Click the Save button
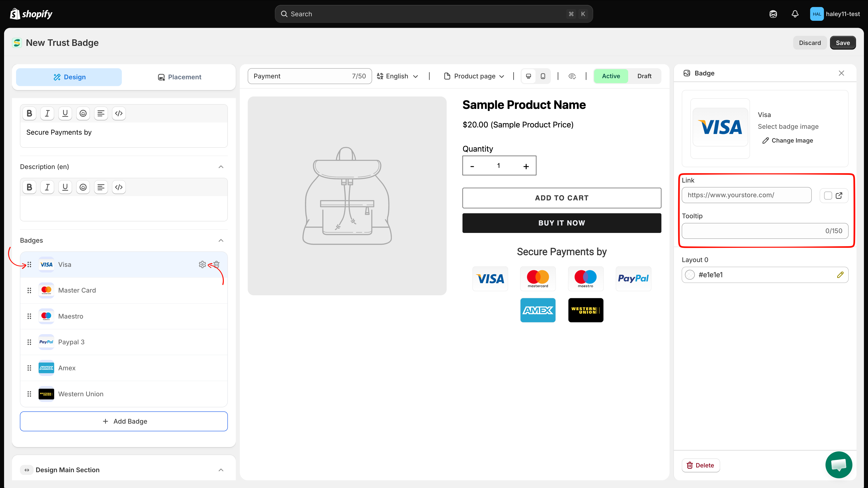The height and width of the screenshot is (488, 868). [843, 43]
